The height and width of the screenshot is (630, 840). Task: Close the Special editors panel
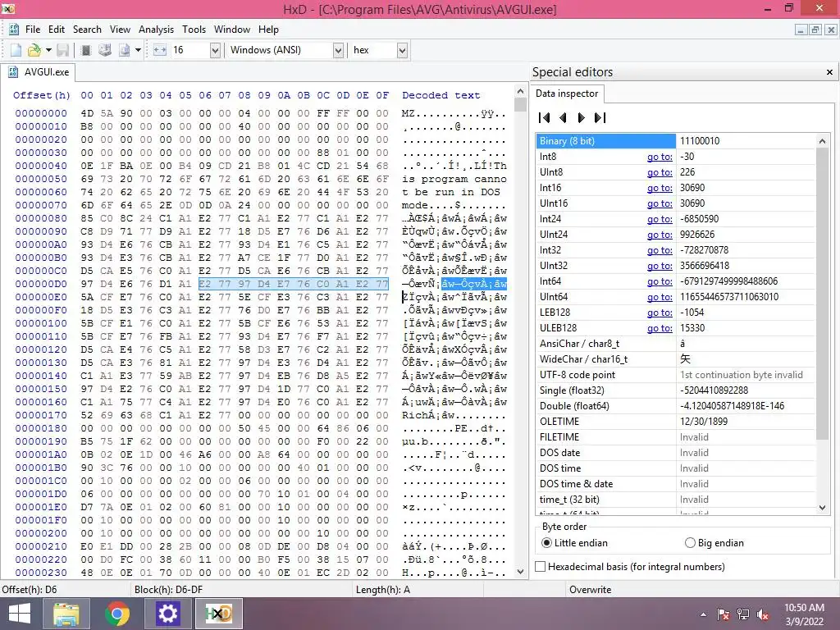pyautogui.click(x=829, y=72)
